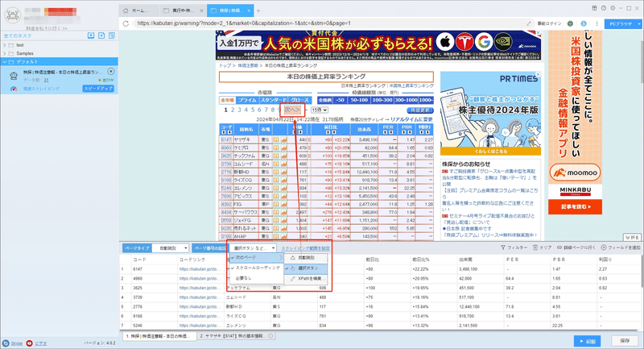
Task: Reload the page with the refresh icon
Action: point(126,23)
